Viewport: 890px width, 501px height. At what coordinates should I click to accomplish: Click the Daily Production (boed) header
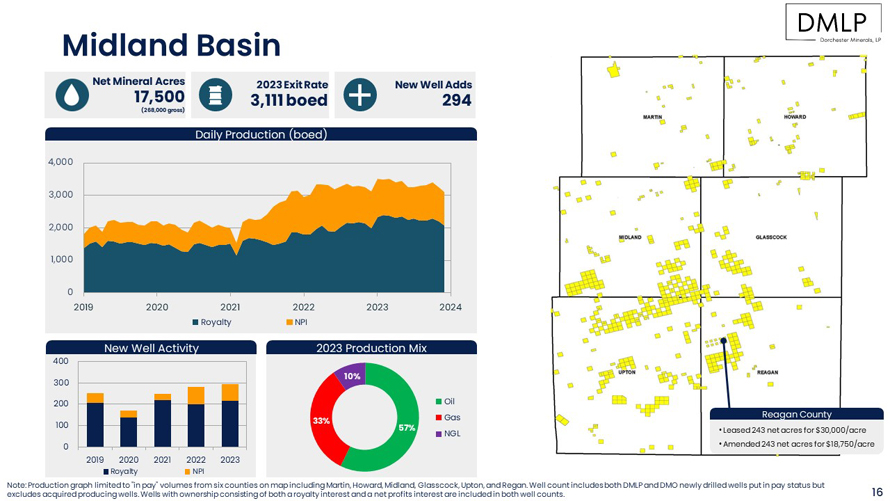[x=261, y=134]
